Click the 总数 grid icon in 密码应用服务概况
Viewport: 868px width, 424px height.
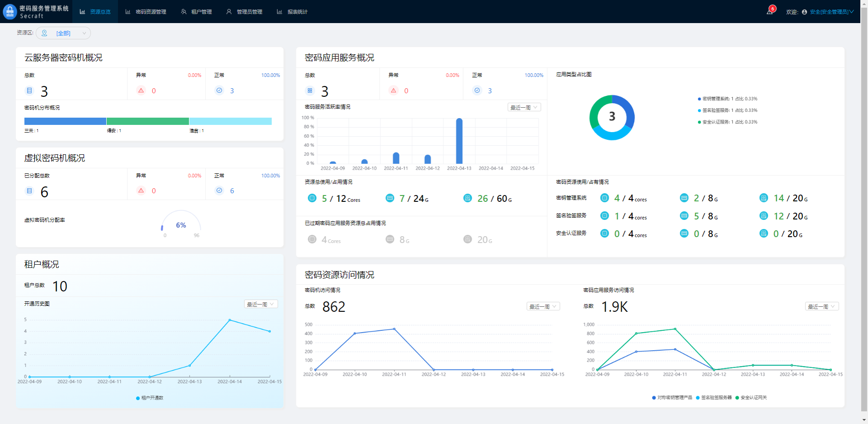(310, 91)
